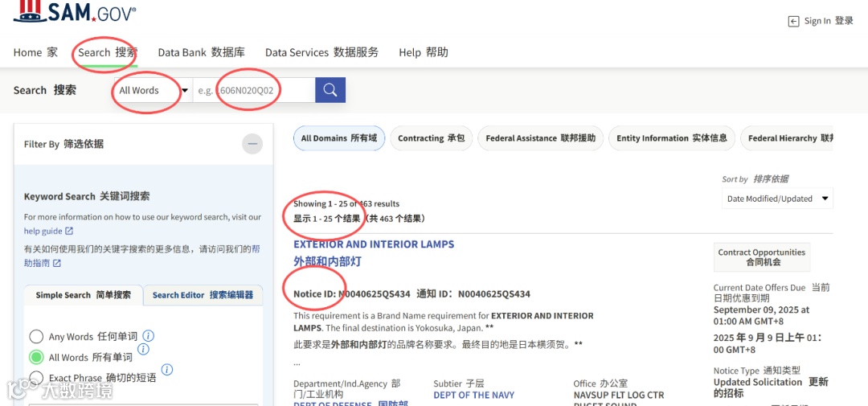Select the Federal Hierarchy domain tab

point(787,138)
